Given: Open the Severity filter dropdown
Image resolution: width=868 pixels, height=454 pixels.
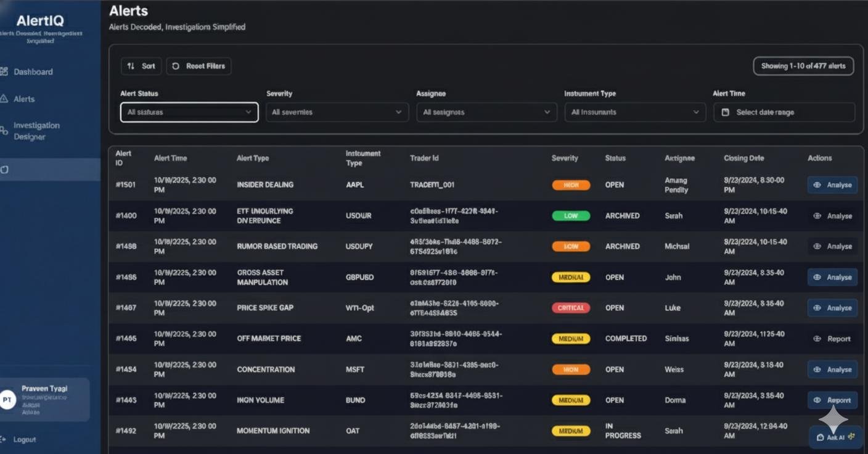Looking at the screenshot, I should (x=337, y=112).
